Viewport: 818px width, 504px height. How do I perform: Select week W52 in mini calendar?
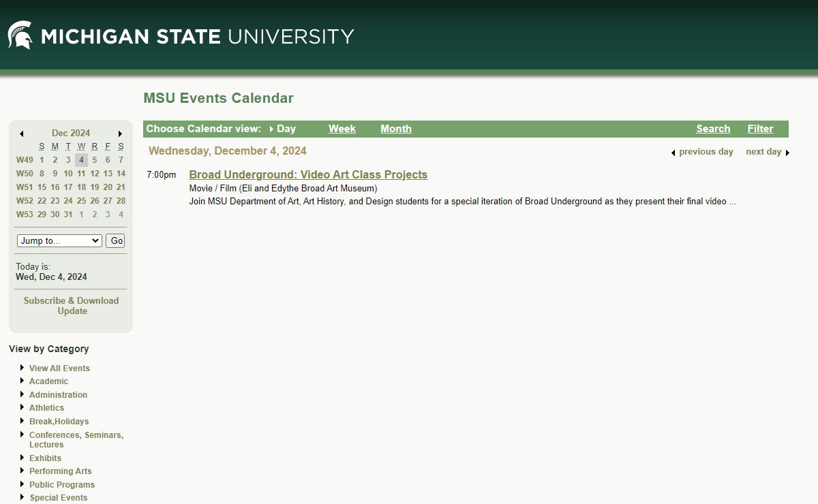point(25,201)
